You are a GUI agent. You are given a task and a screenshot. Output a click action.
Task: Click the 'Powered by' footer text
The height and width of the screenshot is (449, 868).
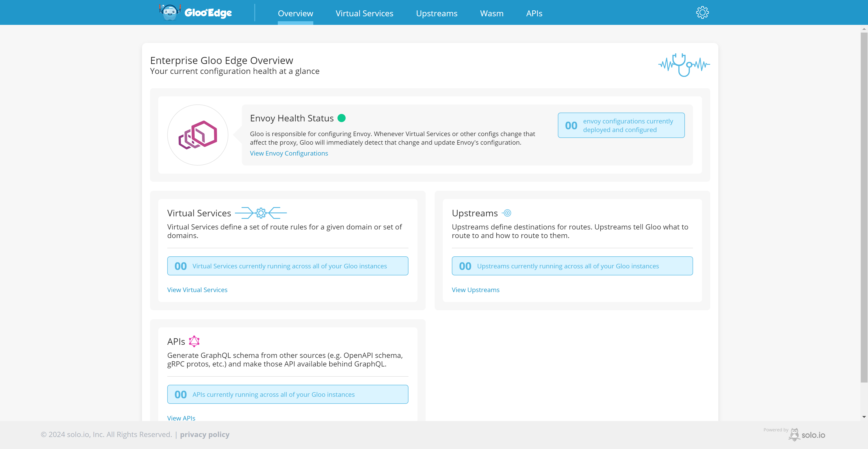point(776,430)
